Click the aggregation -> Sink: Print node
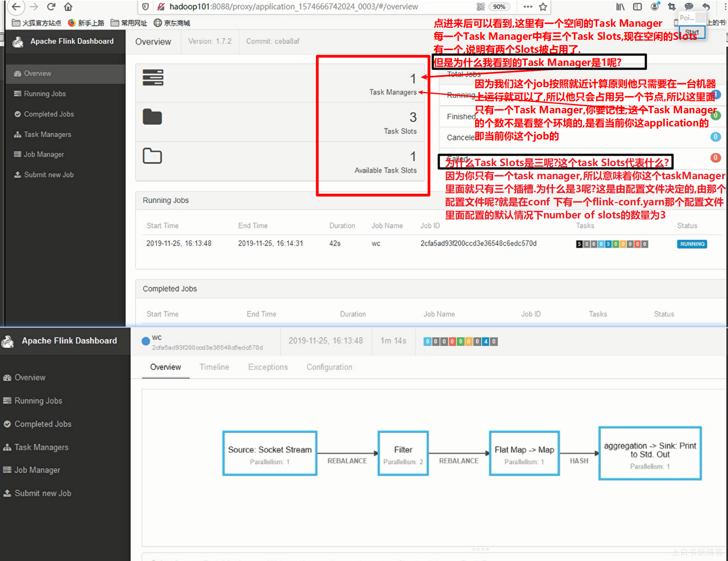This screenshot has height=561, width=728. [650, 453]
